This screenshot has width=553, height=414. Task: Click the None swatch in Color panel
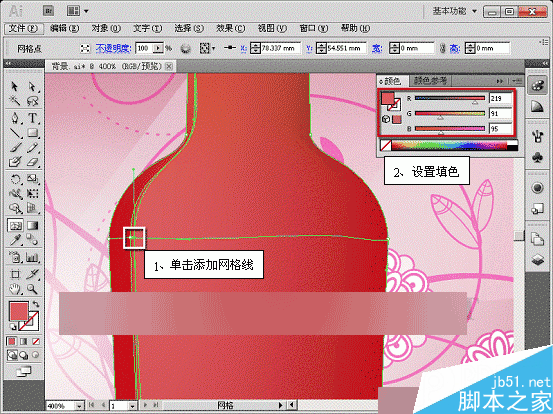385,146
